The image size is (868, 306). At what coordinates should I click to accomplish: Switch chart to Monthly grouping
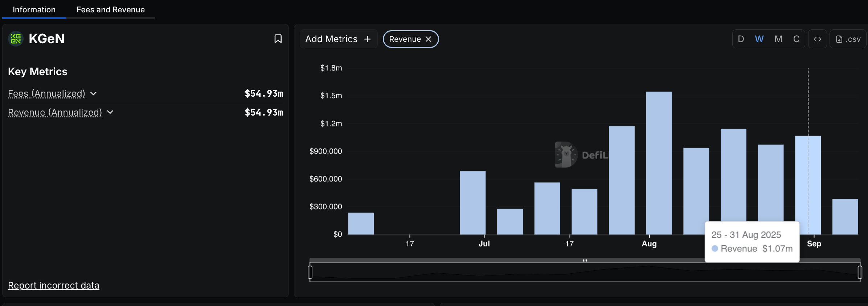tap(778, 39)
